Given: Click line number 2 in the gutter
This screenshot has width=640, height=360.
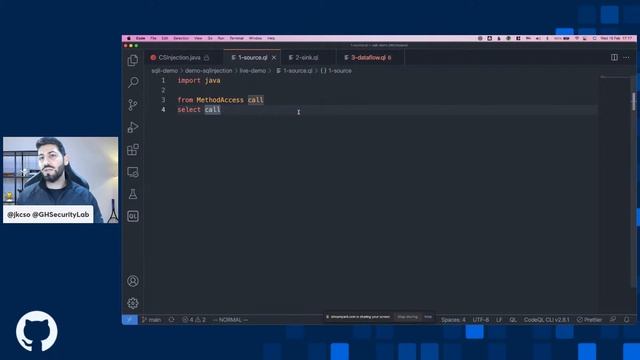Looking at the screenshot, I should (x=163, y=90).
